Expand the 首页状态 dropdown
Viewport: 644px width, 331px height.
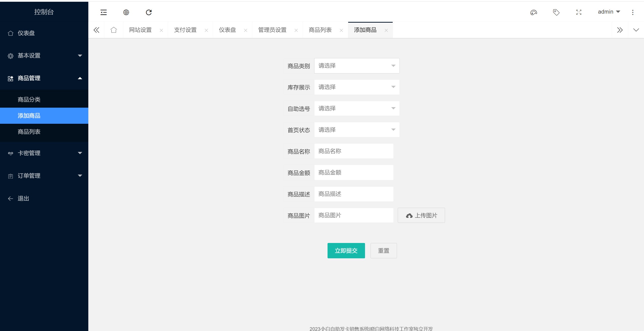pyautogui.click(x=356, y=130)
